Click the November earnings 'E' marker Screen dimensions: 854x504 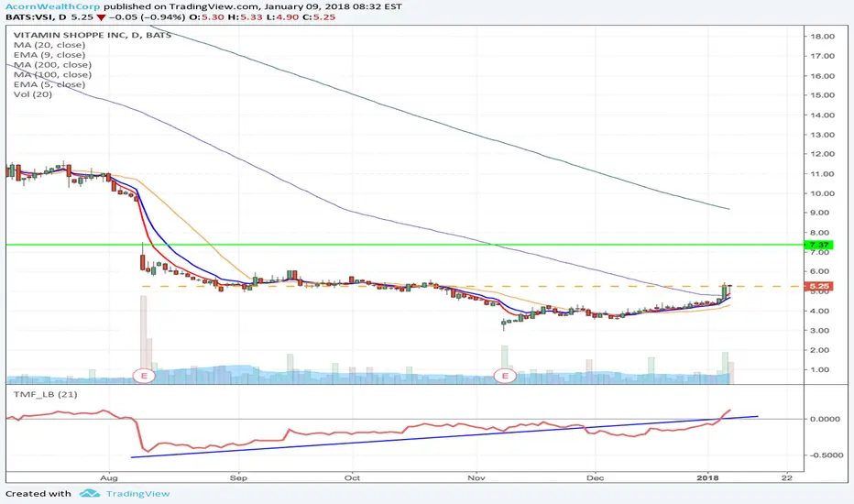[x=505, y=376]
